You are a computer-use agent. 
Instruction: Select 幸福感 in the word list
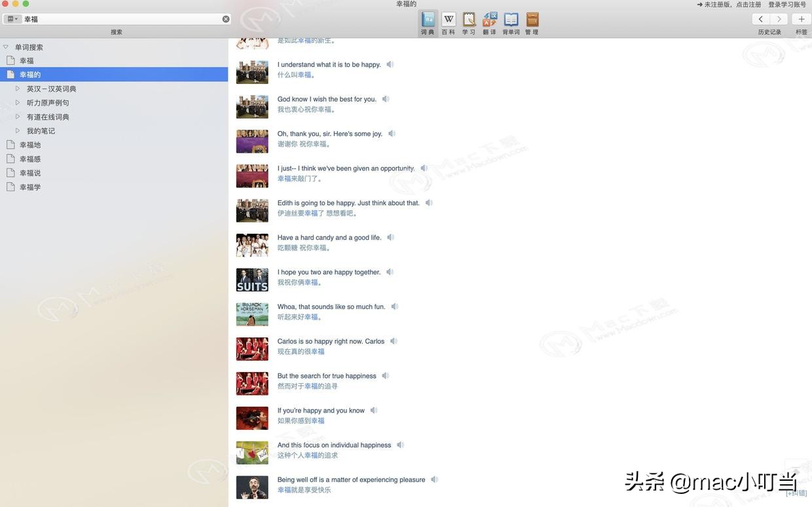pyautogui.click(x=30, y=159)
